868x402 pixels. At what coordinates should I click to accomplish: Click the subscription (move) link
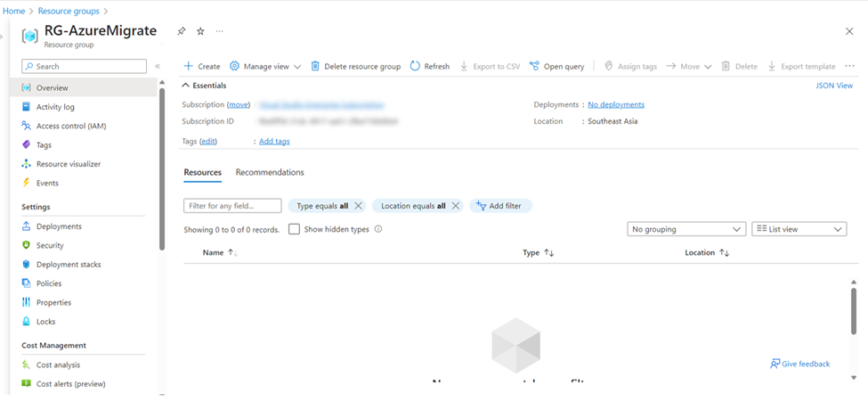pos(239,104)
